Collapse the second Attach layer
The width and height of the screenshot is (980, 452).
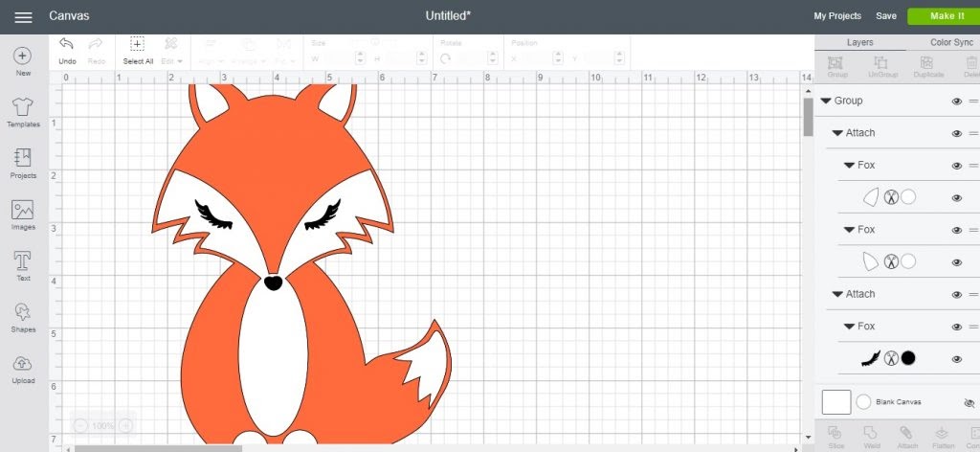[x=837, y=294]
